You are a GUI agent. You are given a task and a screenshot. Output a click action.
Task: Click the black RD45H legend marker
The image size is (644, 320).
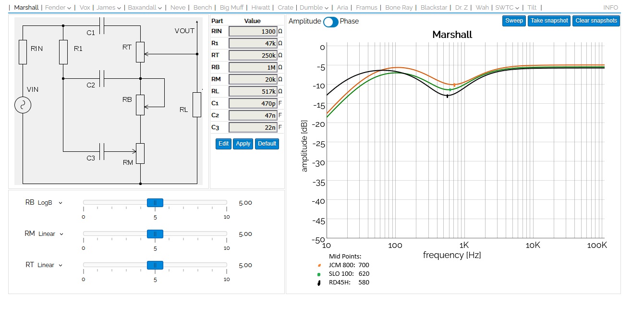[319, 283]
